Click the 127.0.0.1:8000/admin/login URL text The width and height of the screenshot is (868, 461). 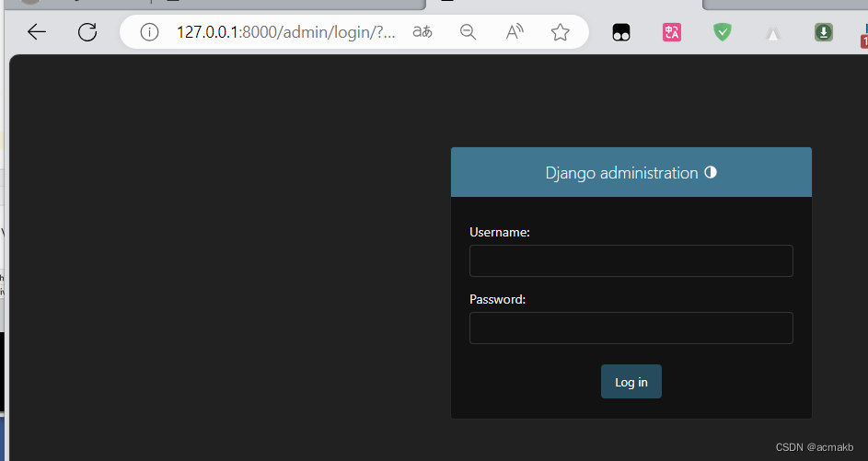(285, 32)
